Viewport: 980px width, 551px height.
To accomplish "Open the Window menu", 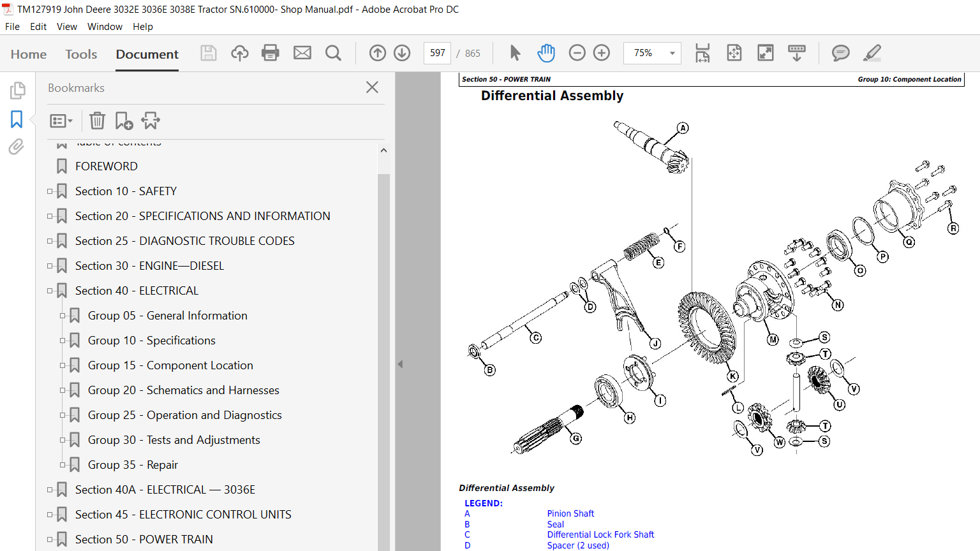I will pyautogui.click(x=105, y=27).
